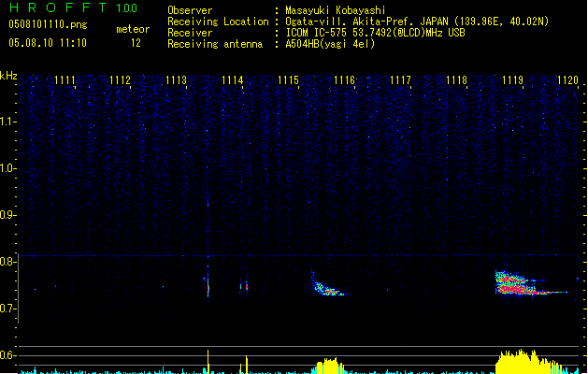Screen dimensions: 588x374
Task: Click the HROFFT 1.0.0 title text
Action: click(74, 7)
